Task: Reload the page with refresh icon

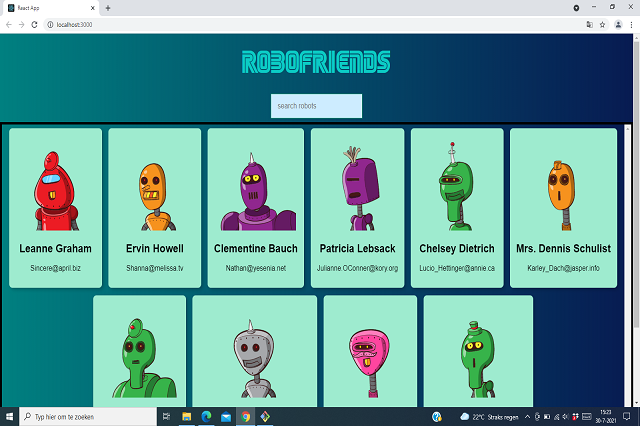Action: click(x=34, y=24)
